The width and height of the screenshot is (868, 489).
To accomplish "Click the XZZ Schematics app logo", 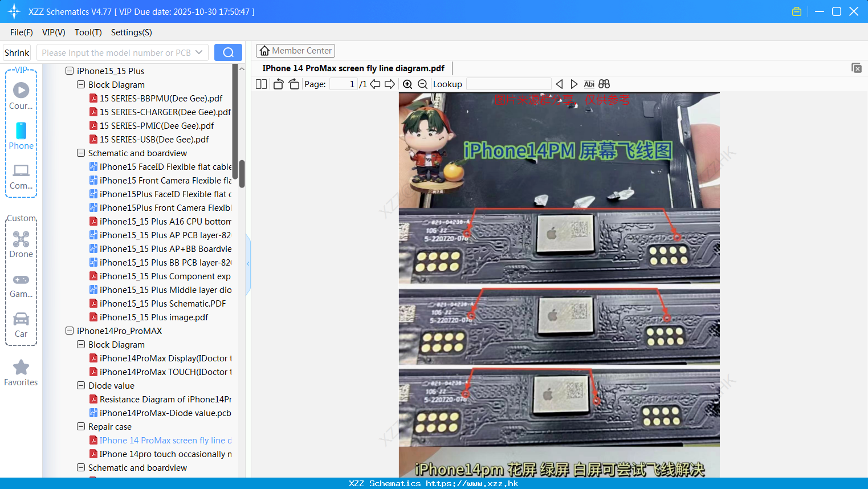I will pyautogui.click(x=14, y=11).
